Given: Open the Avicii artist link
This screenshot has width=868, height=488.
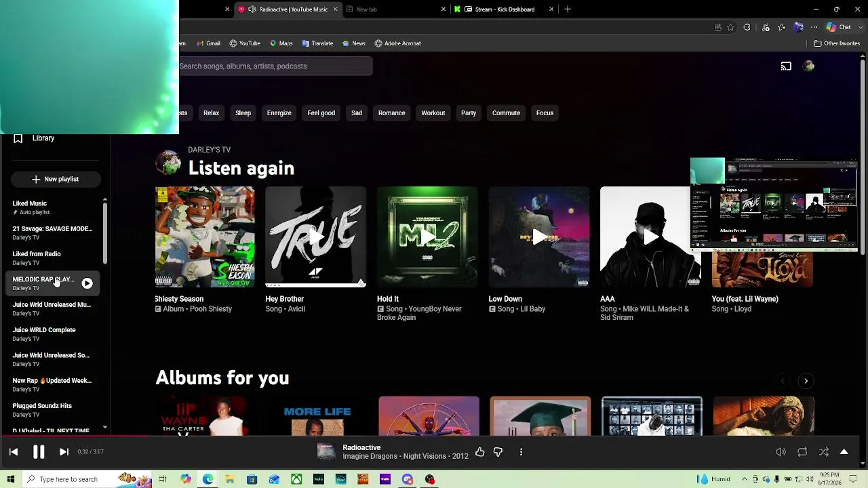Looking at the screenshot, I should (x=296, y=309).
